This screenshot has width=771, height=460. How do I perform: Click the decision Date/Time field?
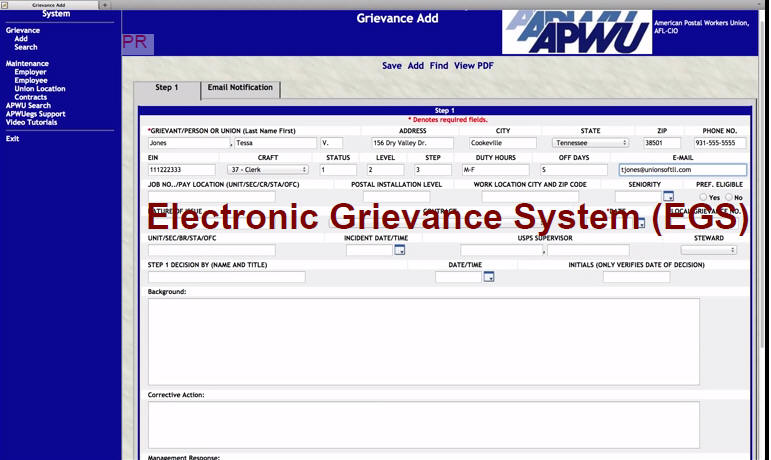pos(458,277)
